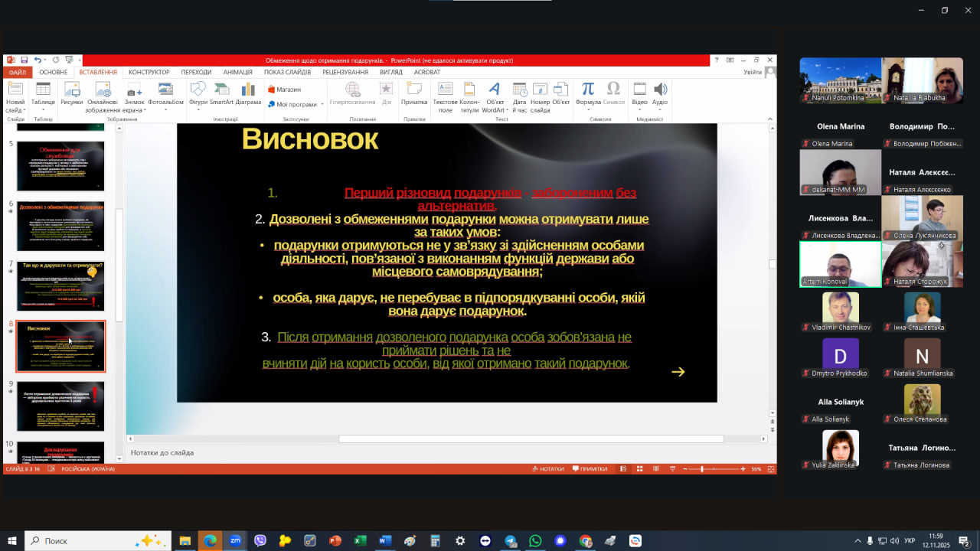Viewport: 980px width, 551px height.
Task: Toggle ПРИМІТКИ comments pane in status bar
Action: tap(590, 469)
